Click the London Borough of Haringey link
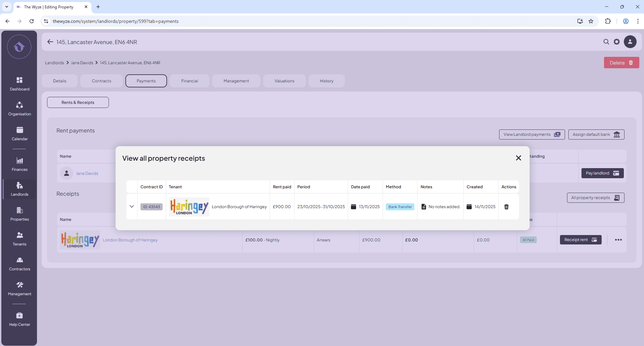This screenshot has width=644, height=346. tap(130, 240)
